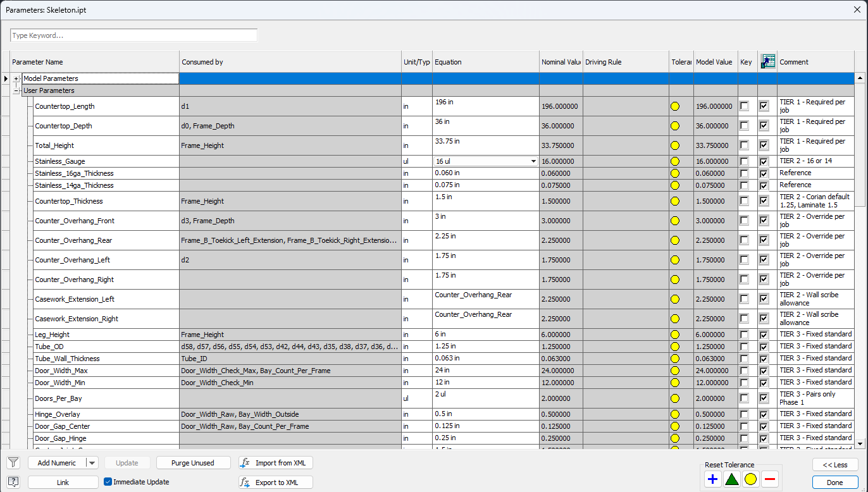Click Consumed by column header
868x492 pixels.
click(290, 62)
